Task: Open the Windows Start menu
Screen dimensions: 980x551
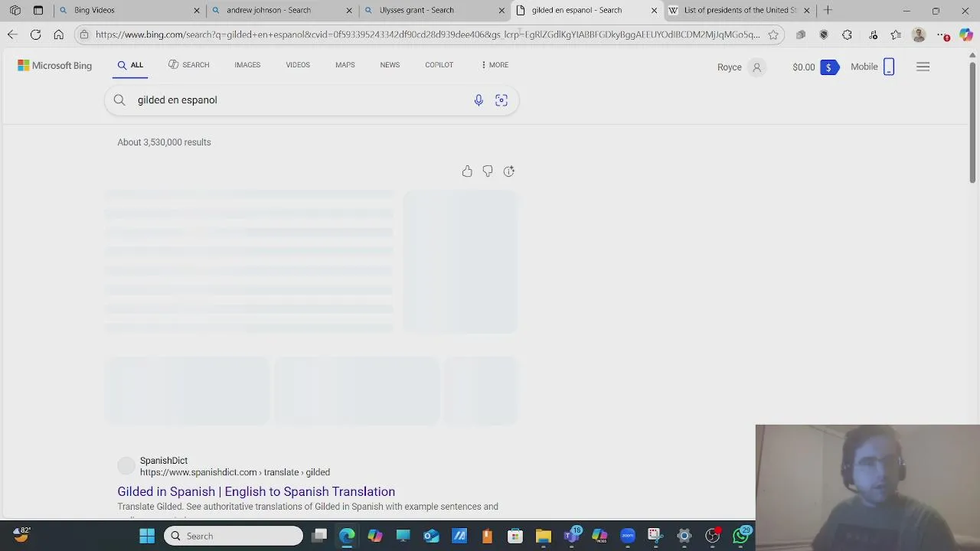Action: coord(147,536)
